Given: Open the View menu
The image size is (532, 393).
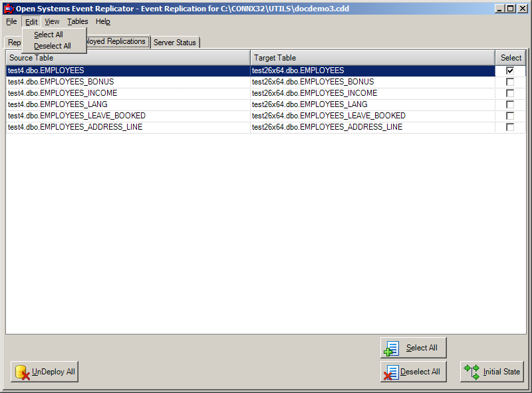Looking at the screenshot, I should [52, 21].
